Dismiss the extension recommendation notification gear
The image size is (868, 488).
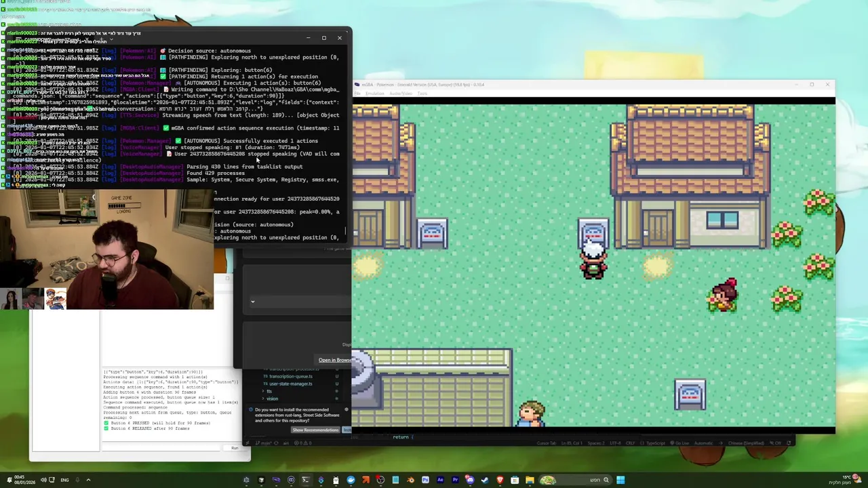347,409
